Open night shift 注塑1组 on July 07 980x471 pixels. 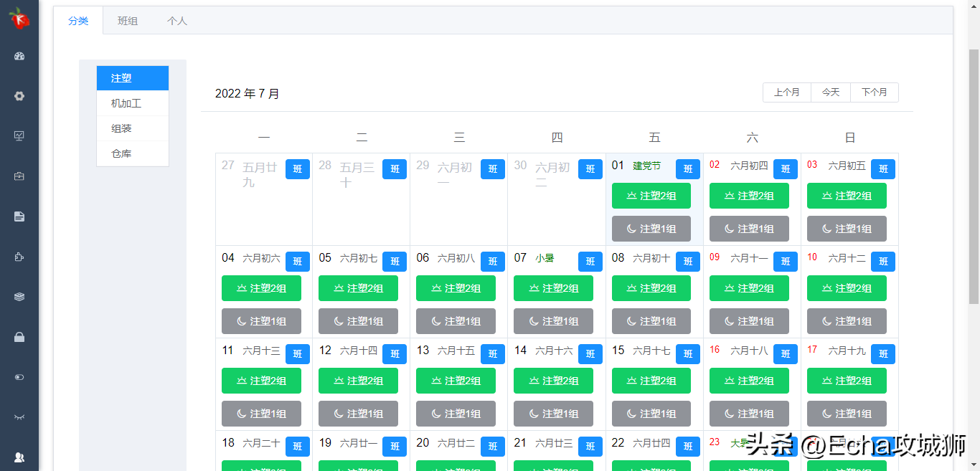[x=553, y=321]
